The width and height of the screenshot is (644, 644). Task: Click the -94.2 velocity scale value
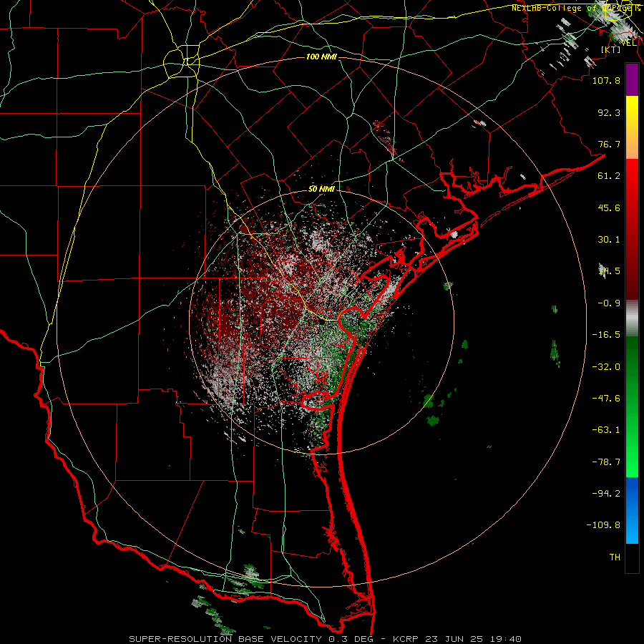click(606, 494)
